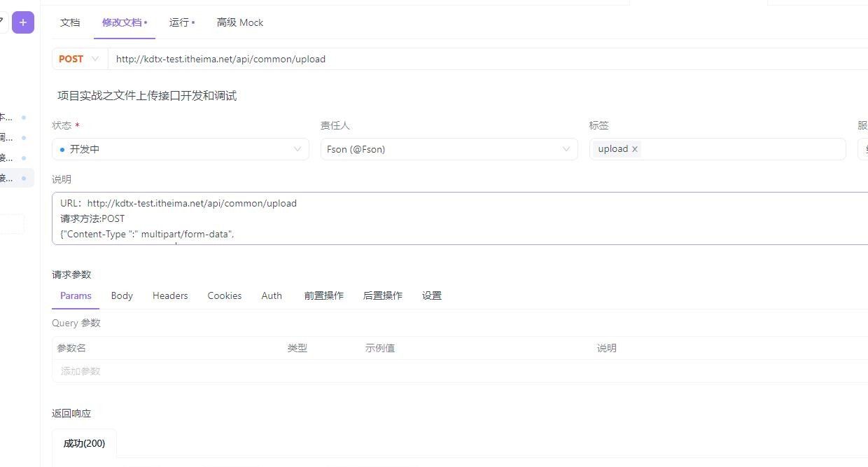868x467 pixels.
Task: Open the Cookies tab
Action: pos(224,295)
